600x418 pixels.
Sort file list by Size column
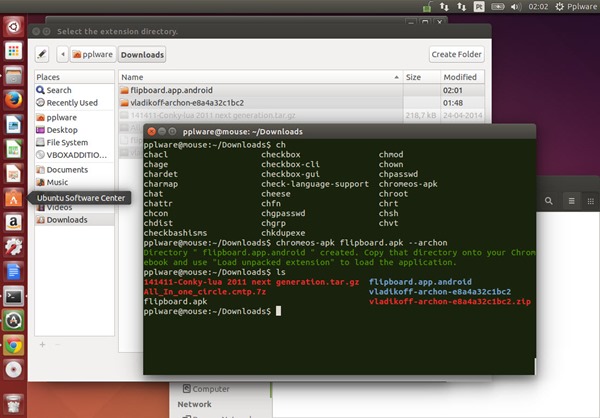pyautogui.click(x=422, y=77)
